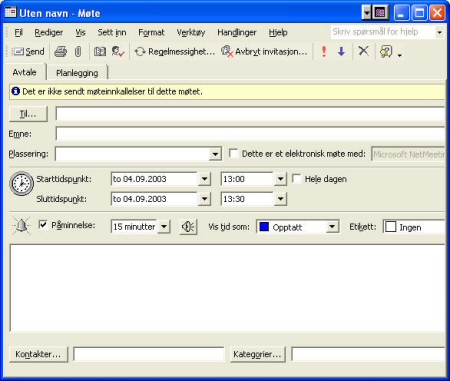
Task: Expand toolbar options arrow next to help icon
Action: (x=400, y=54)
